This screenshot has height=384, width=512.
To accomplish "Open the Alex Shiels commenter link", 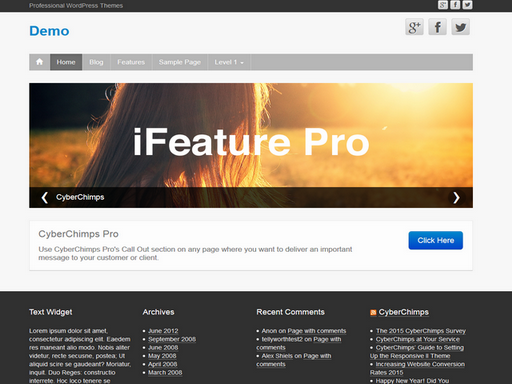I will pyautogui.click(x=277, y=356).
